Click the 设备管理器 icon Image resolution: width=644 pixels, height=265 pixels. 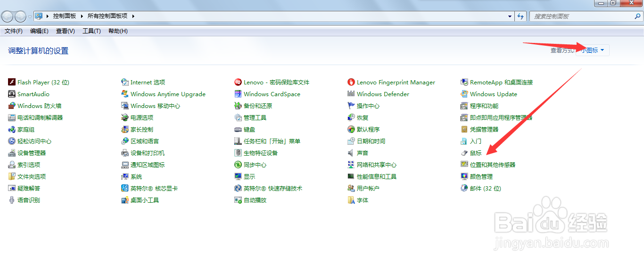[12, 153]
